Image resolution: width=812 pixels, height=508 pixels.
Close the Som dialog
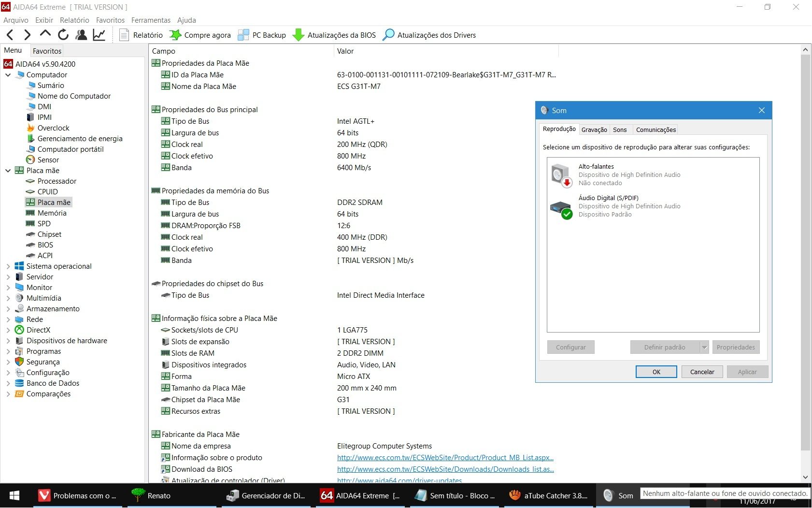(x=762, y=110)
